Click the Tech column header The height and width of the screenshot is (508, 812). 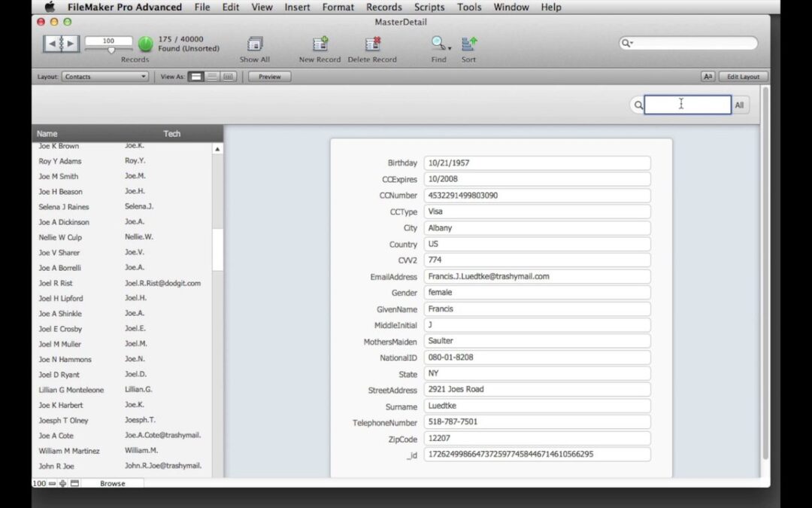click(x=172, y=134)
